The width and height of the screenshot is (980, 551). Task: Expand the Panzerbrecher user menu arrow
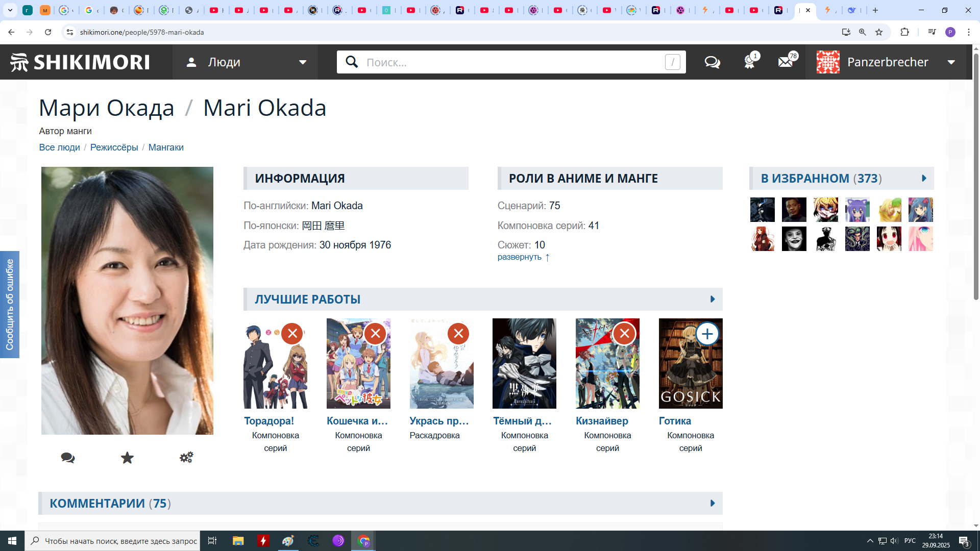(951, 62)
